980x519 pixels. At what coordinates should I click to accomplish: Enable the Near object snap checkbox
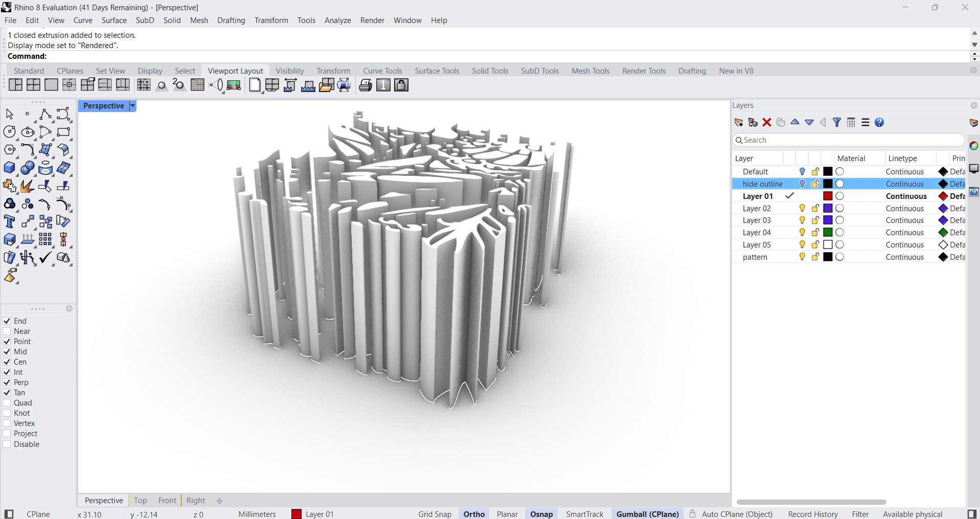[x=7, y=331]
